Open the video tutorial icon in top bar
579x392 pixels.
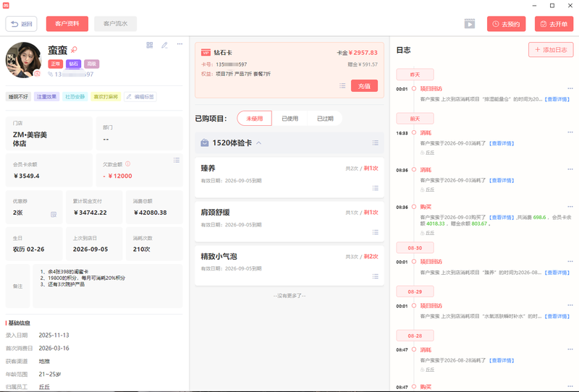click(x=469, y=24)
